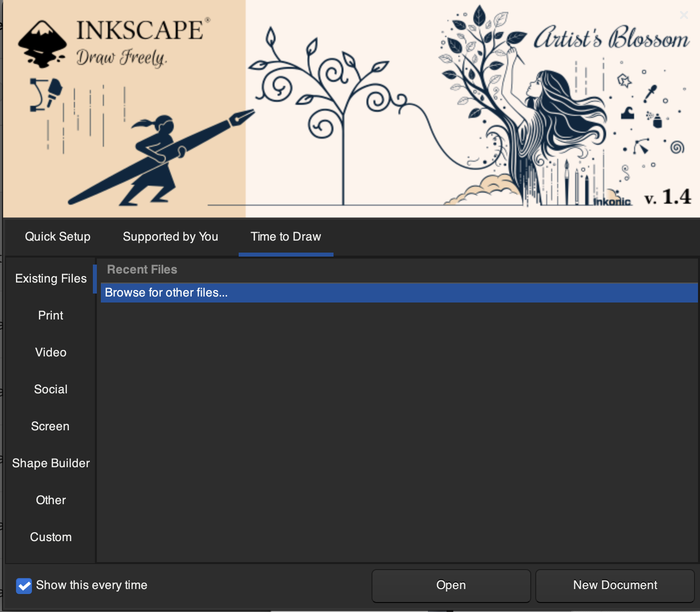The image size is (700, 612).
Task: Show the Social templates category
Action: point(51,389)
